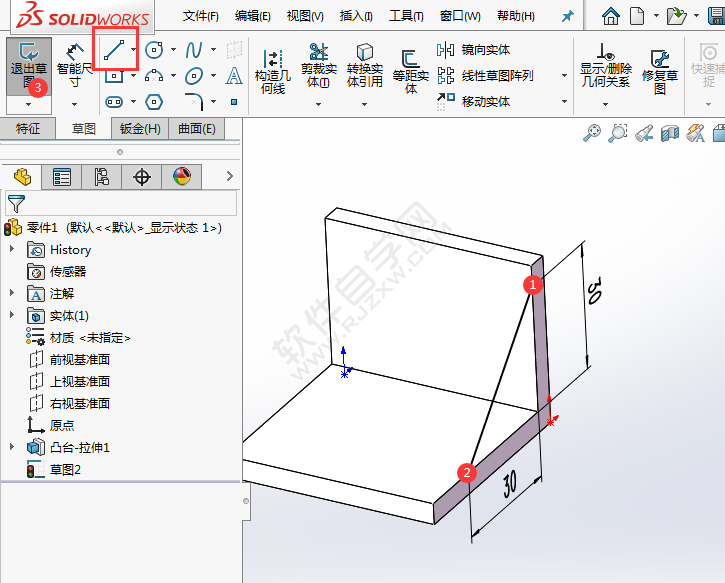Click Construction Geometry (构造几何线)
The image size is (725, 583).
point(273,71)
